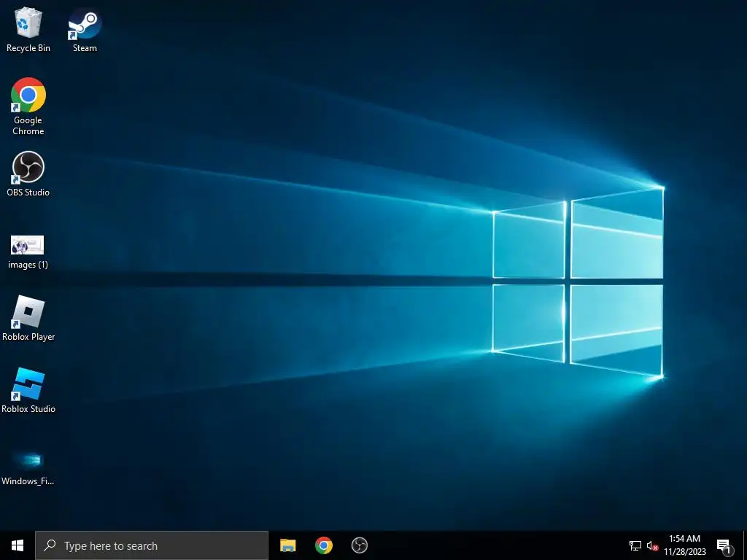Open the muted volume tray icon

click(652, 545)
